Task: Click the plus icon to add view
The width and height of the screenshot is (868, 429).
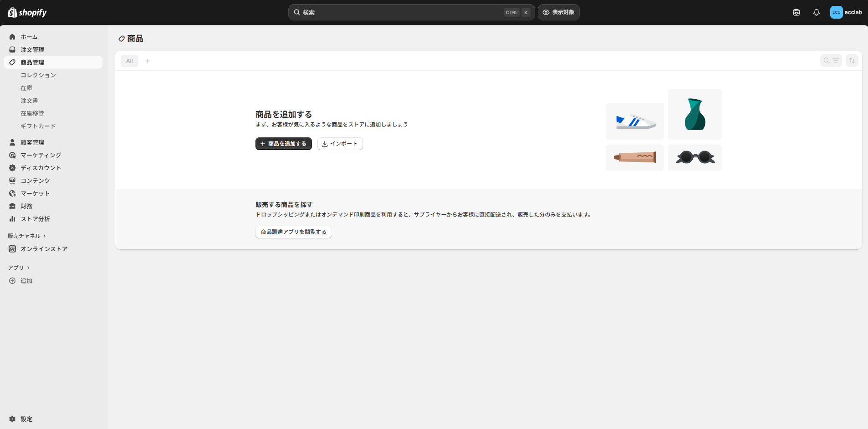Action: (148, 61)
